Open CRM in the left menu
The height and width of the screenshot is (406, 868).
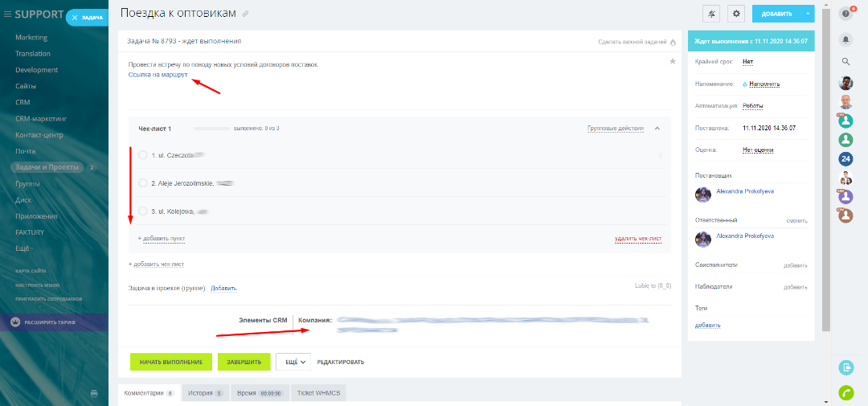[x=23, y=102]
